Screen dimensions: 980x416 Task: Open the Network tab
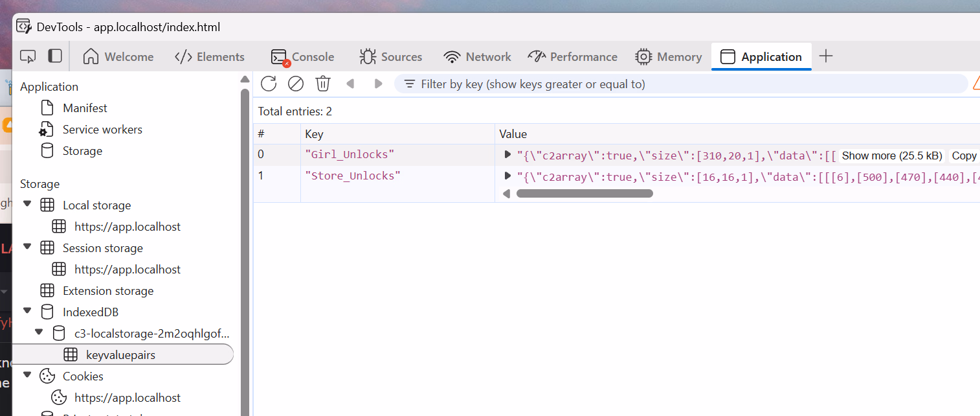tap(477, 57)
